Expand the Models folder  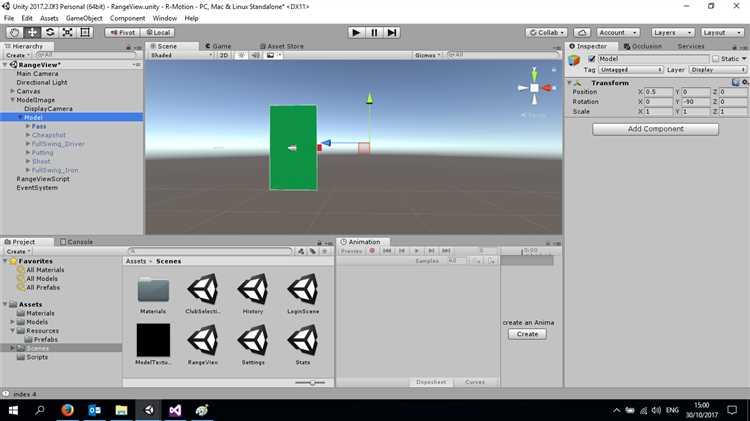click(12, 322)
